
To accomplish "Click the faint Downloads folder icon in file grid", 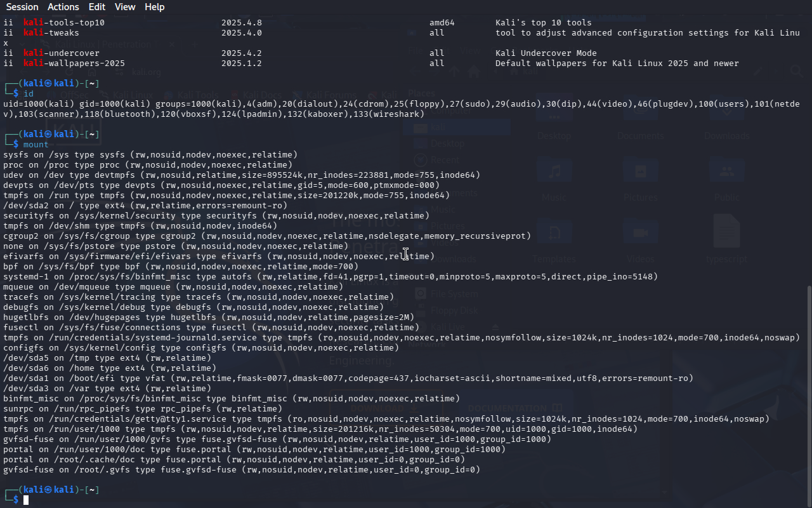I will (727, 109).
